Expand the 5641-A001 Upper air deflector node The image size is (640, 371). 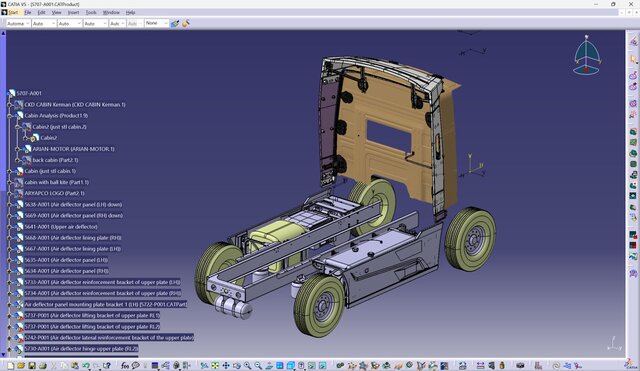tap(10, 227)
